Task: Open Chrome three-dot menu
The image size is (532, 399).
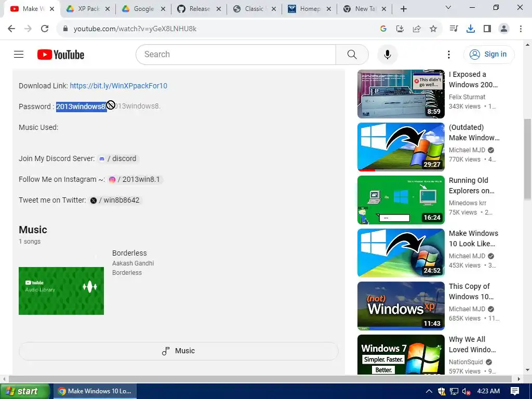Action: [x=521, y=29]
